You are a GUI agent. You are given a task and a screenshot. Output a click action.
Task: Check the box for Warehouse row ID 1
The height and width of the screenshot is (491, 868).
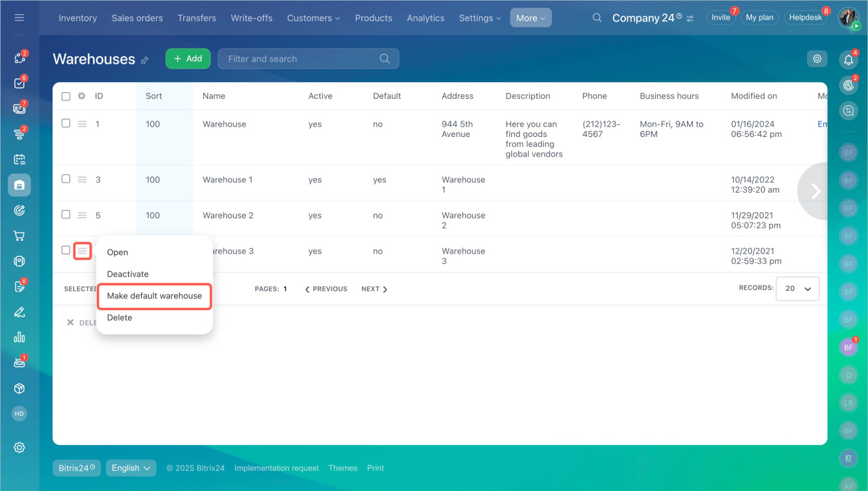(x=66, y=123)
